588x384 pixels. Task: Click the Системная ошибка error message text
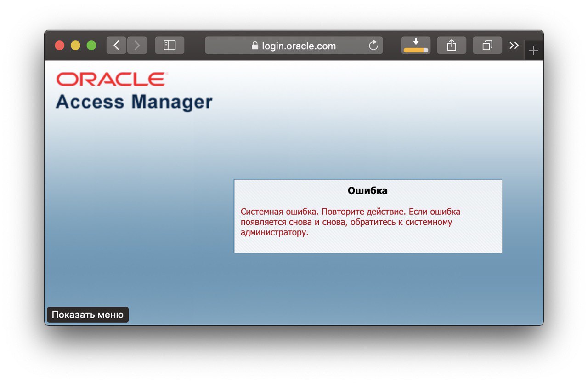coord(351,222)
